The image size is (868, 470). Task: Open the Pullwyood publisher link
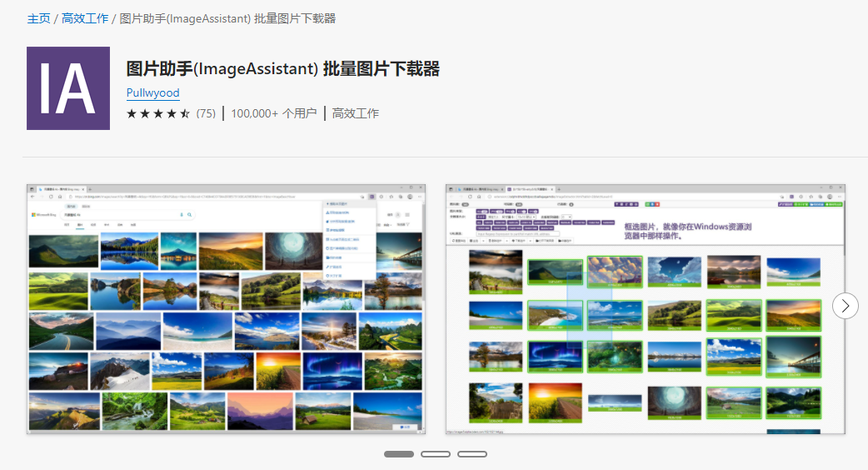pyautogui.click(x=152, y=92)
